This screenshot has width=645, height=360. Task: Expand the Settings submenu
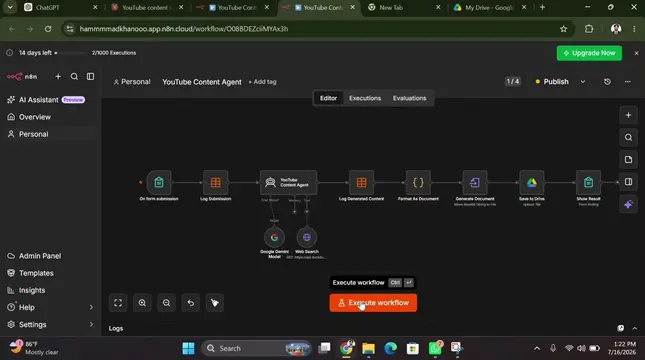[x=91, y=325]
